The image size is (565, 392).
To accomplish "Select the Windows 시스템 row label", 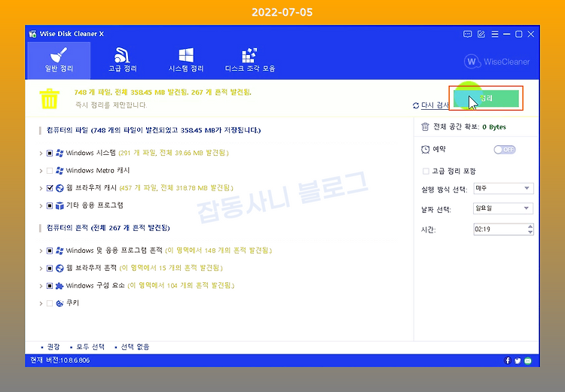I will point(91,153).
